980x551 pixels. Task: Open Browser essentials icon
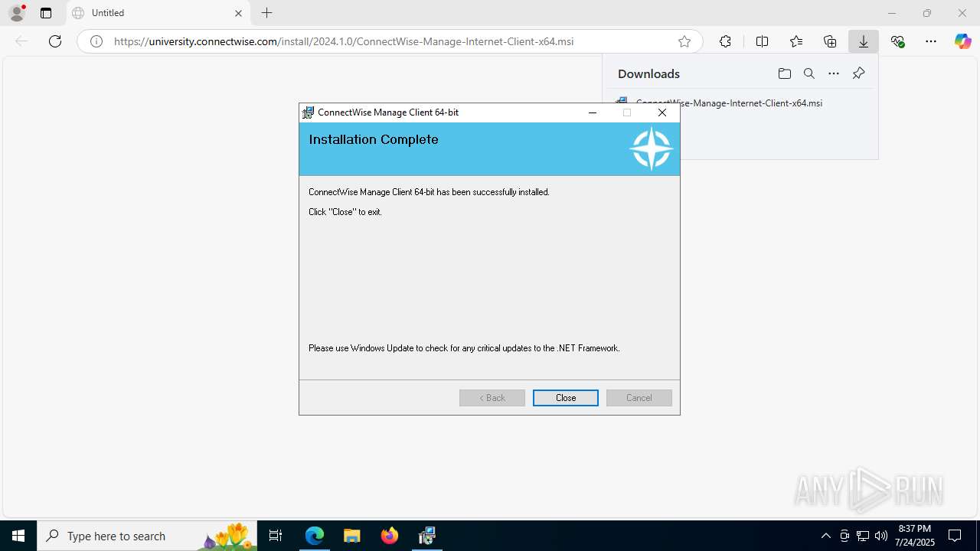tap(897, 41)
